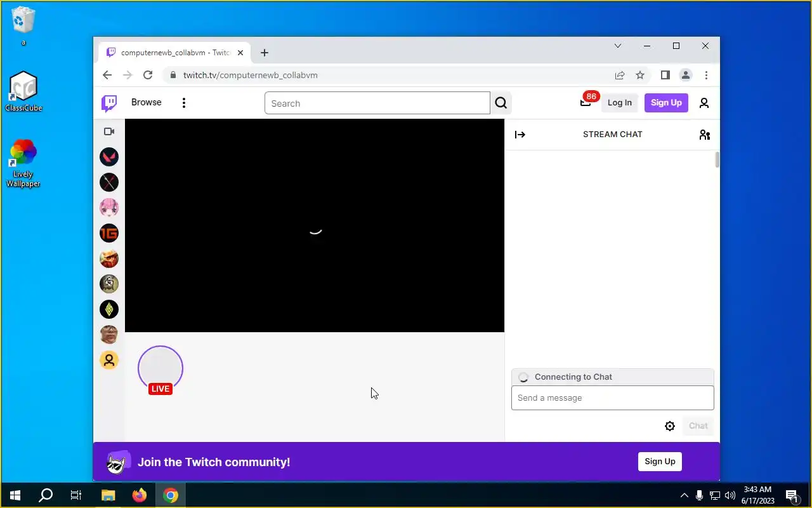Open the crossed-swords channel avatar in sidebar

click(109, 182)
